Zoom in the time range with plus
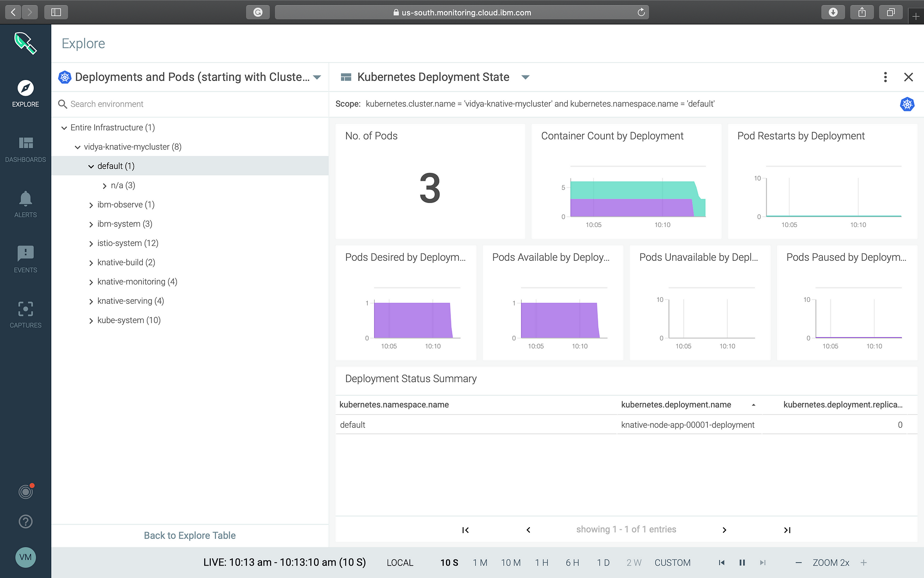Viewport: 924px width, 578px height. click(x=863, y=563)
